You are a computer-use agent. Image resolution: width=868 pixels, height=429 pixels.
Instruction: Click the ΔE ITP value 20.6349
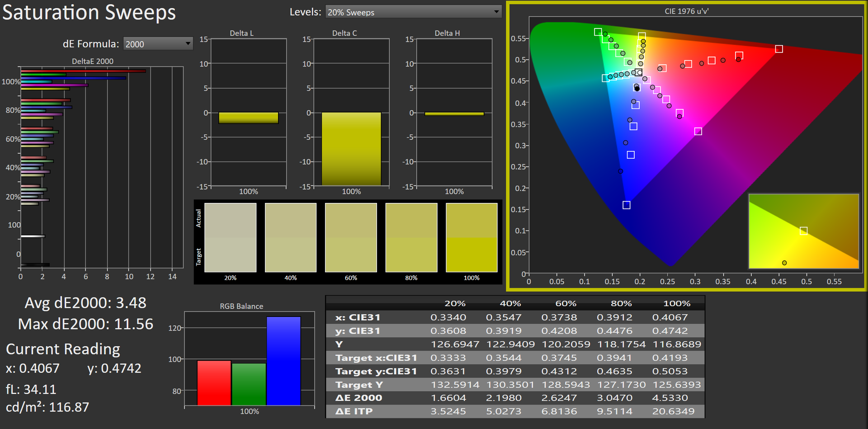pos(673,411)
